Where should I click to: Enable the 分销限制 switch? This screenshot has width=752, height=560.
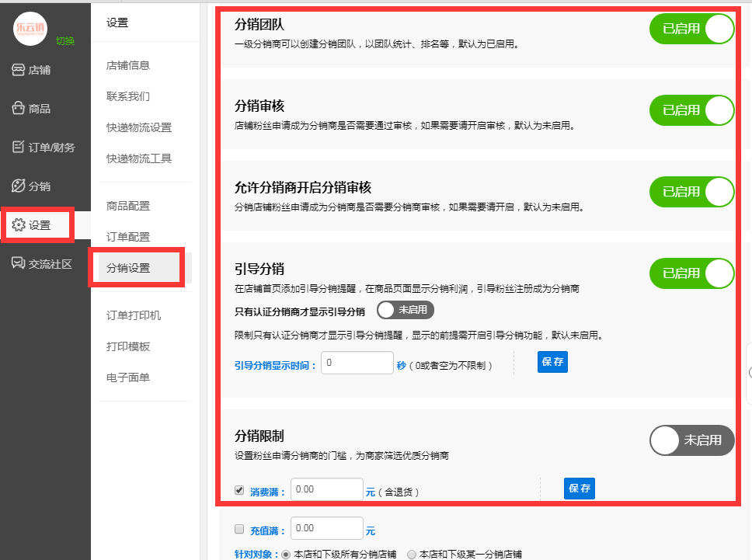[x=691, y=440]
